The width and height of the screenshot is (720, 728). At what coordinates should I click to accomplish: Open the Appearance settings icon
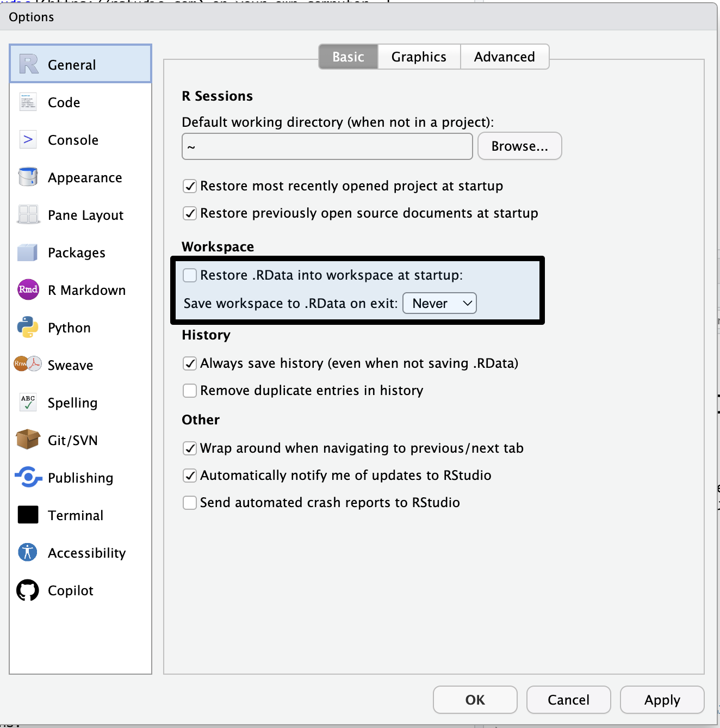tap(27, 177)
